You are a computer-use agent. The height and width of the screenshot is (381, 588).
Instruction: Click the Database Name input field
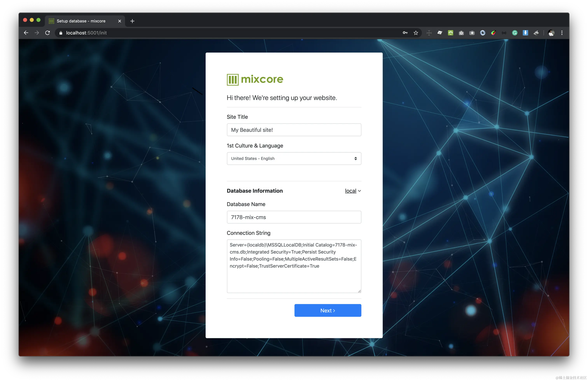[x=294, y=217]
